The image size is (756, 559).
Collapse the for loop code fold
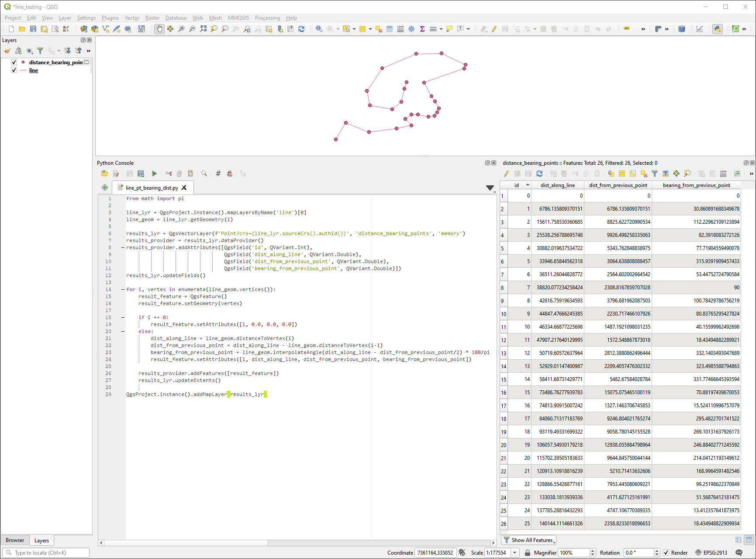pyautogui.click(x=123, y=289)
